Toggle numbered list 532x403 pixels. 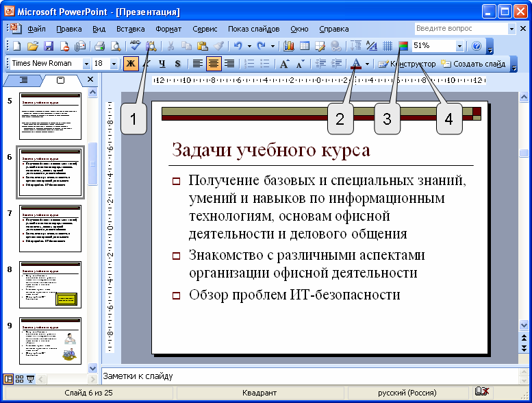pos(249,64)
